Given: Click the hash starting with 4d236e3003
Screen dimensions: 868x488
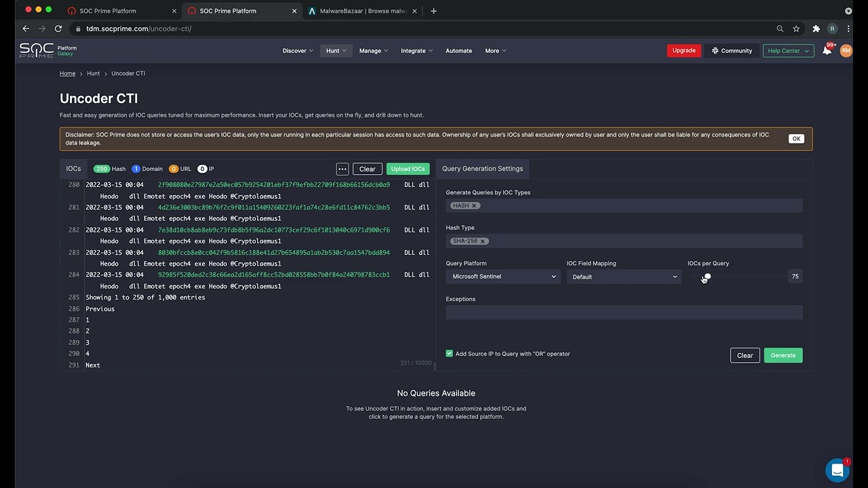Looking at the screenshot, I should click(x=274, y=207).
